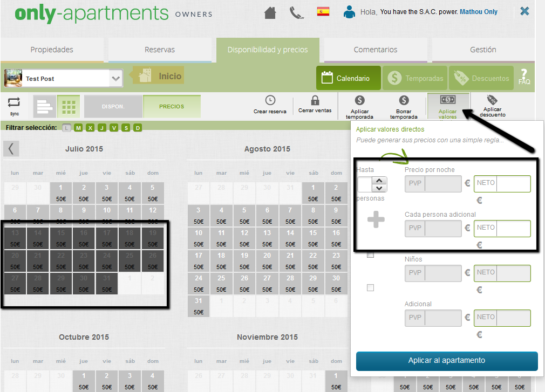Select the grid view icon

[69, 106]
